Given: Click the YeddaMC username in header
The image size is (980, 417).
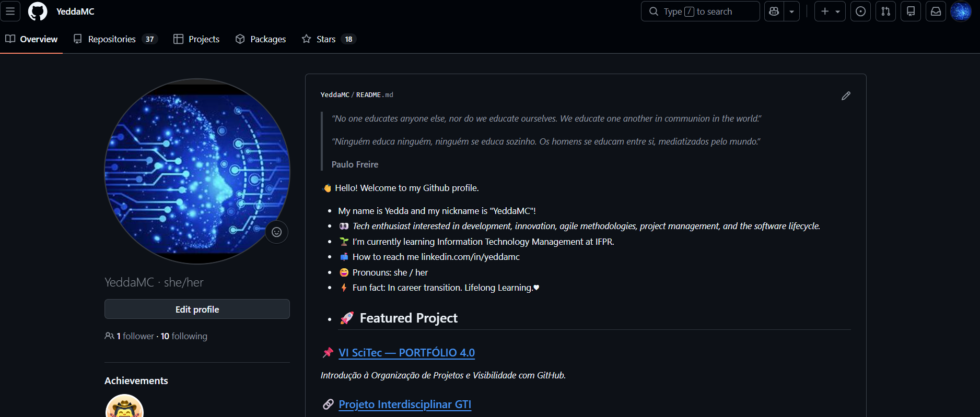Looking at the screenshot, I should coord(75,11).
